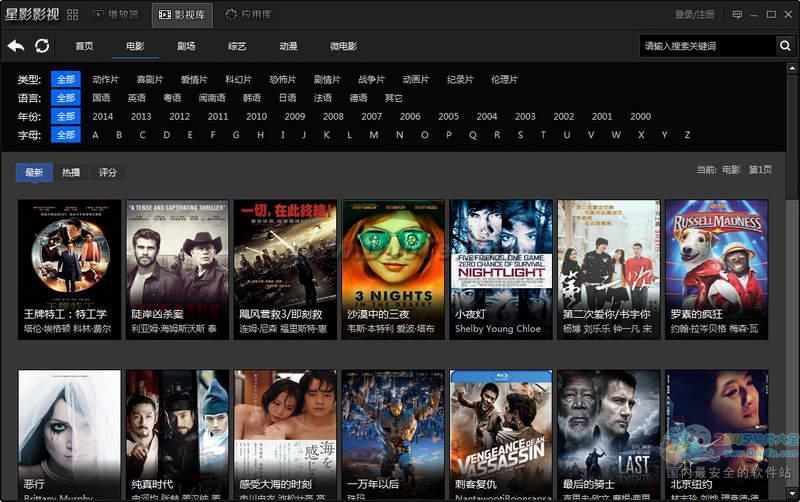Image resolution: width=800 pixels, height=502 pixels.
Task: Filter titles by letter Z
Action: tap(687, 135)
